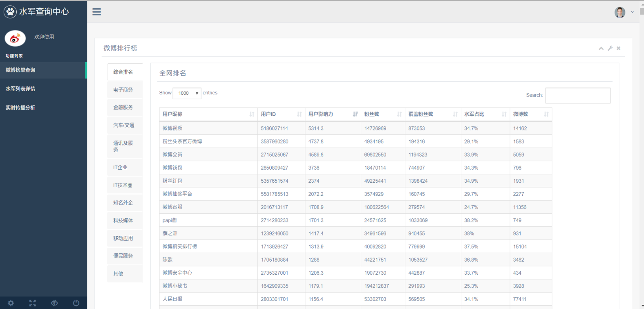This screenshot has height=309, width=644.
Task: Open the Show entries dropdown
Action: [x=187, y=93]
